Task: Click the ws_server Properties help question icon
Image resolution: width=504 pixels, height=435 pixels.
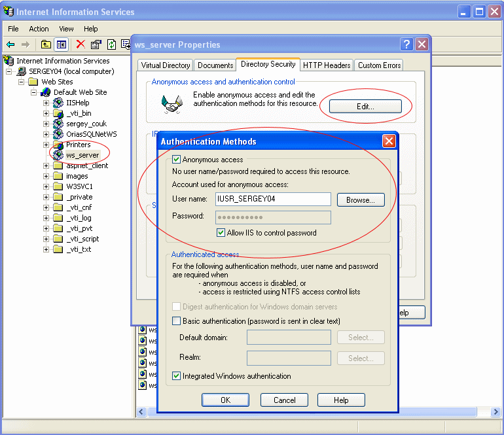Action: [406, 44]
